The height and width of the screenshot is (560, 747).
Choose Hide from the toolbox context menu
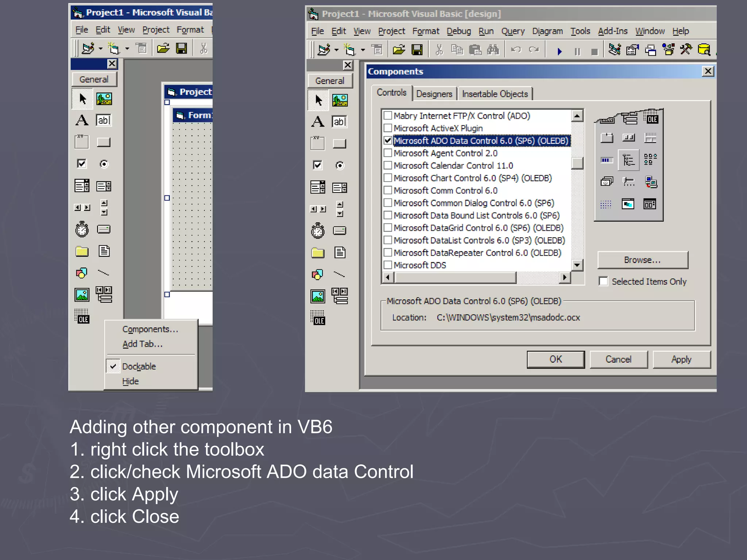(x=131, y=381)
